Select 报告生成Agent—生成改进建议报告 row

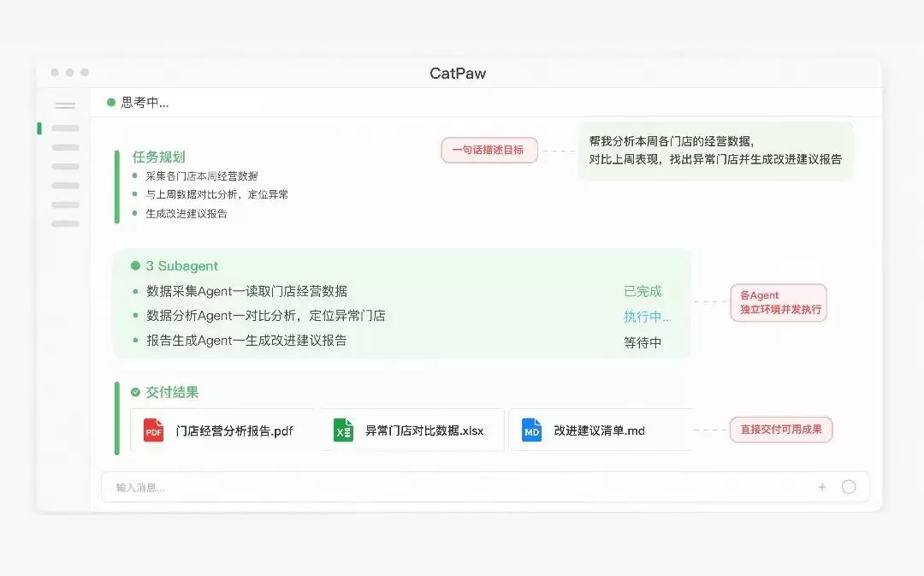(x=247, y=341)
